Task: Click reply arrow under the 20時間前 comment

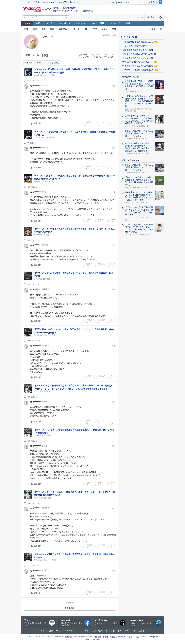Action: pyautogui.click(x=32, y=593)
